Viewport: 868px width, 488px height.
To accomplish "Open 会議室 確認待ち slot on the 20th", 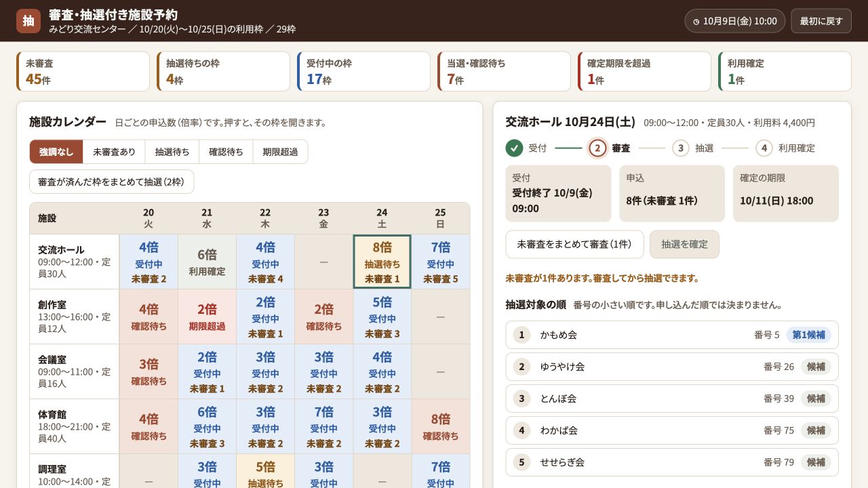I will pyautogui.click(x=149, y=371).
